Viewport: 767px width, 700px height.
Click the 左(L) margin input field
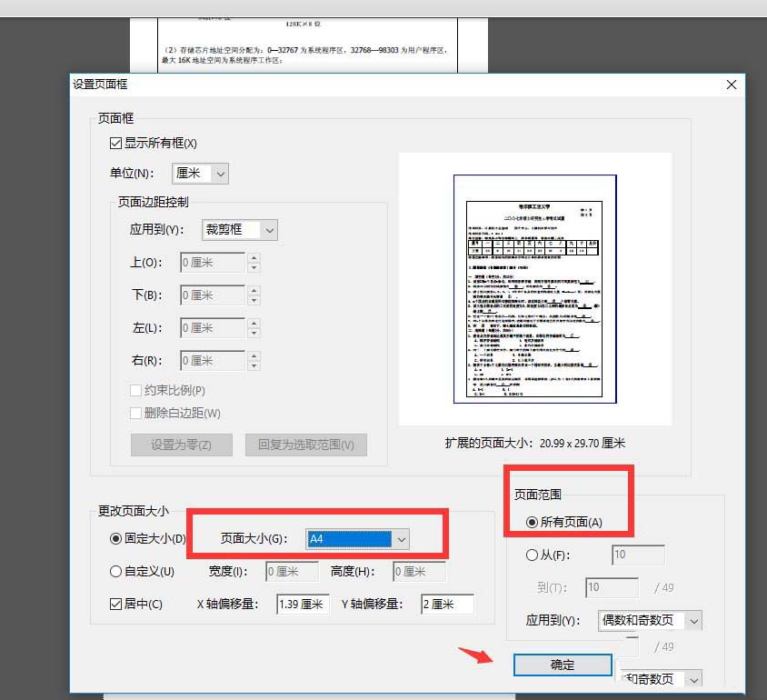tap(213, 328)
